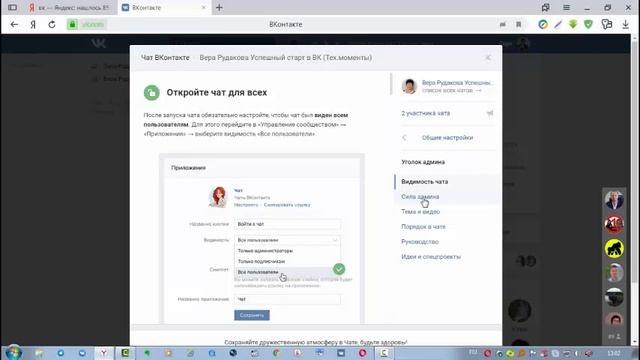
Task: Open the downloads arrow icon
Action: pos(625,24)
